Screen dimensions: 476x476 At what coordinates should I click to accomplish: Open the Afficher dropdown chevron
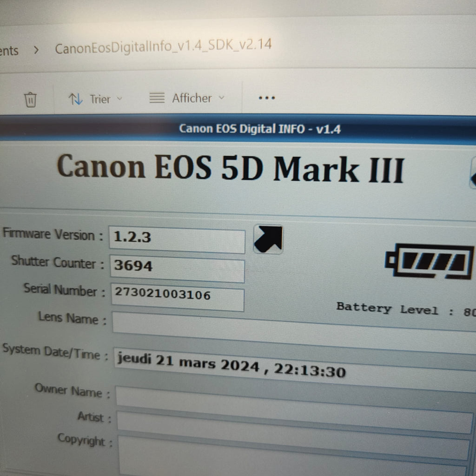pos(222,98)
